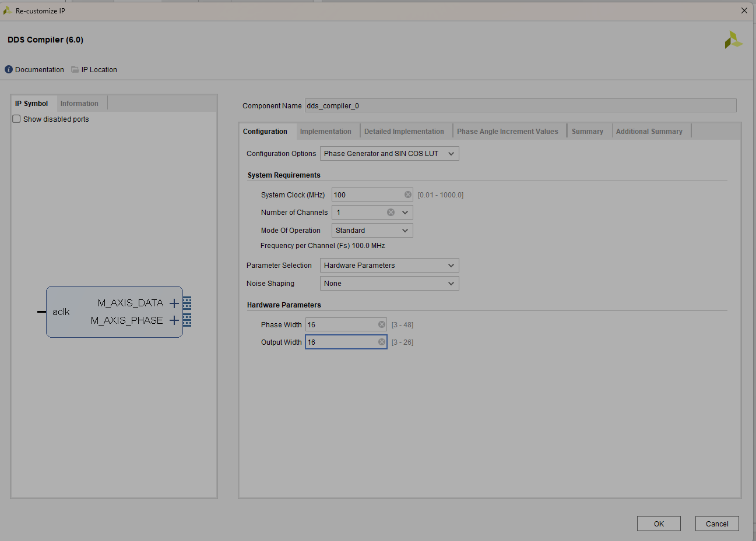Viewport: 756px width, 541px height.
Task: Toggle Show disabled ports checkbox
Action: pos(16,119)
